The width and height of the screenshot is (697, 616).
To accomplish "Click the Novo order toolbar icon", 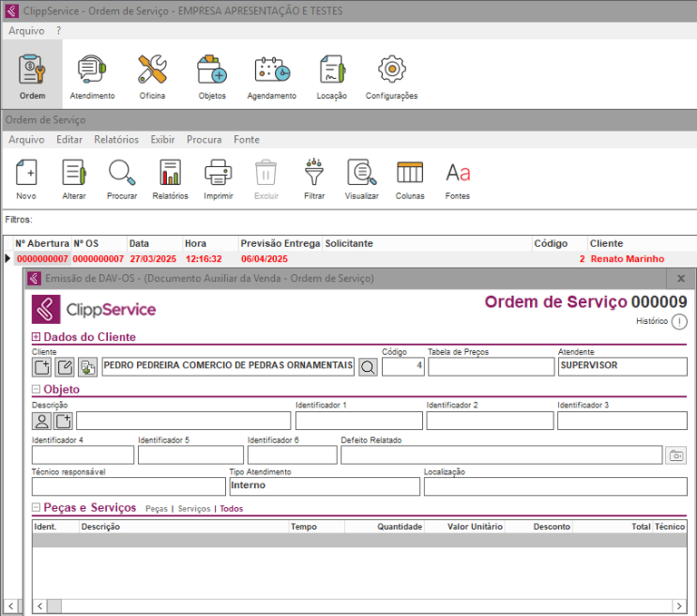I will coord(26,178).
